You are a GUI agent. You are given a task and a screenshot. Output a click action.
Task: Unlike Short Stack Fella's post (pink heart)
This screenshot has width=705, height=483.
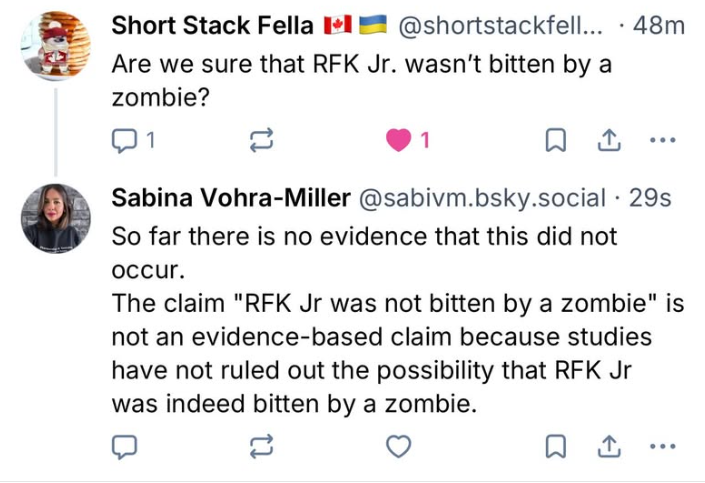click(x=399, y=143)
